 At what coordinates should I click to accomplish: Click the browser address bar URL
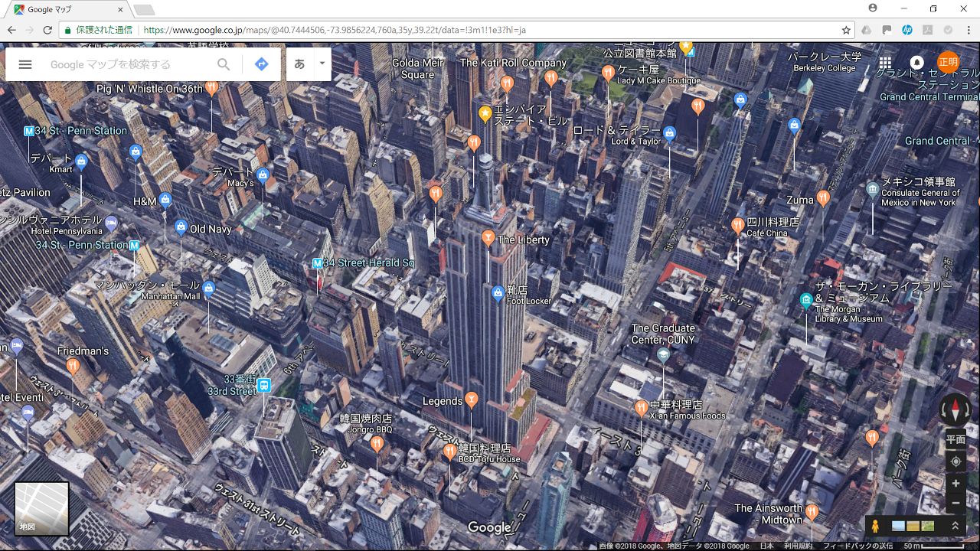coord(335,30)
